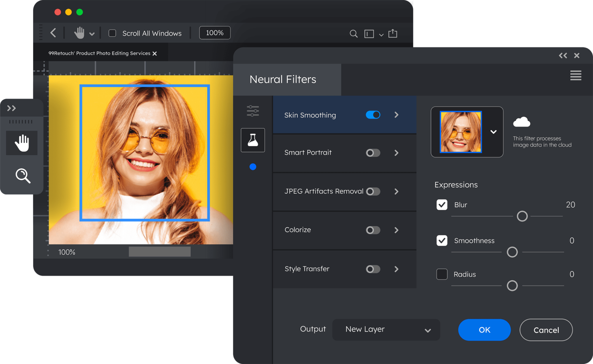The image size is (593, 364).
Task: Click the sliders icon in filters sidebar
Action: 253,111
